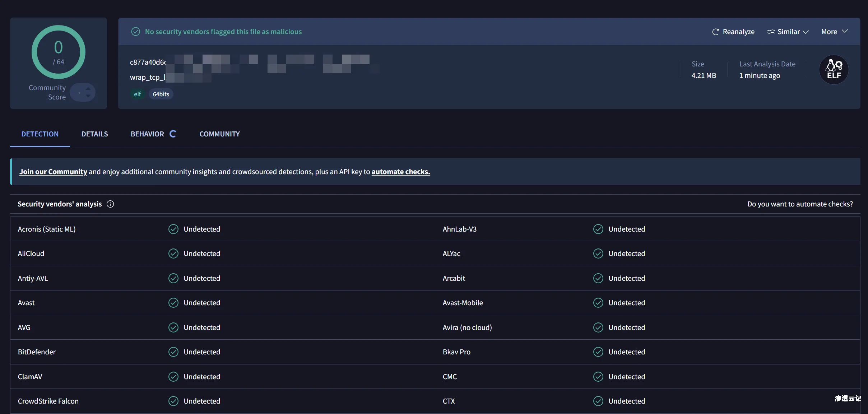The width and height of the screenshot is (868, 414).
Task: Open the Join our Community link
Action: click(53, 172)
